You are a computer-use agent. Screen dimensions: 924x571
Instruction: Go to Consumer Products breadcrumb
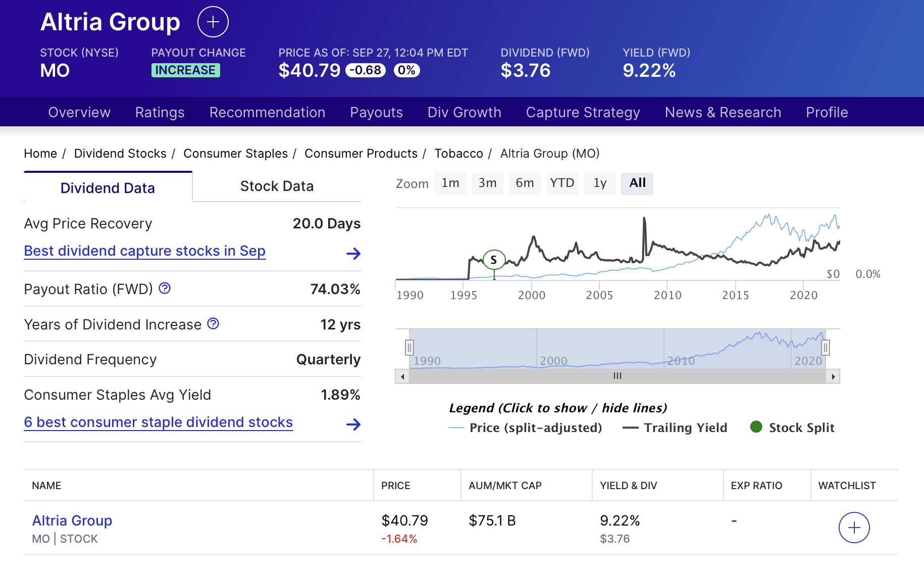(x=361, y=154)
